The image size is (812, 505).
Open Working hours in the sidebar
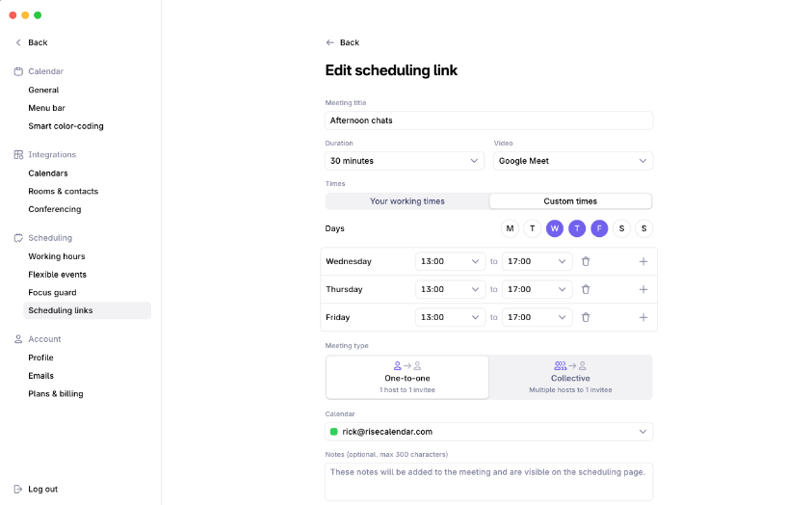pos(57,256)
